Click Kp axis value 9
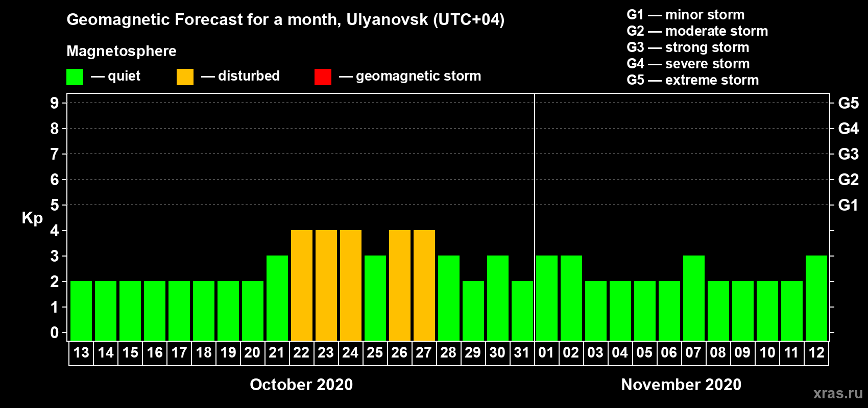Screen dimensions: 868x408 pyautogui.click(x=54, y=103)
